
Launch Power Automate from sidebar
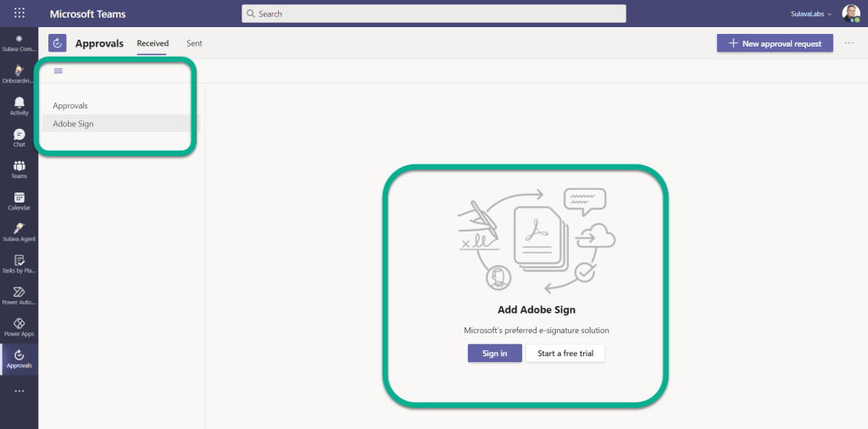point(19,295)
